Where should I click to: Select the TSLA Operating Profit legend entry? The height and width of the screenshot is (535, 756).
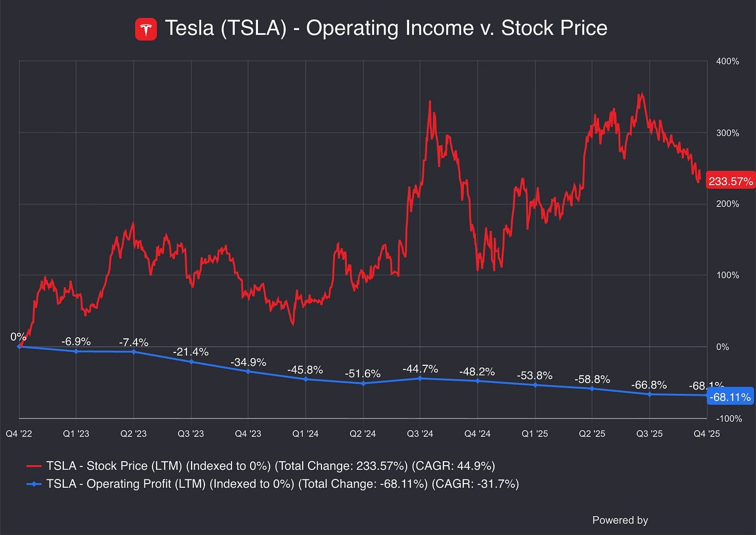coord(273,484)
